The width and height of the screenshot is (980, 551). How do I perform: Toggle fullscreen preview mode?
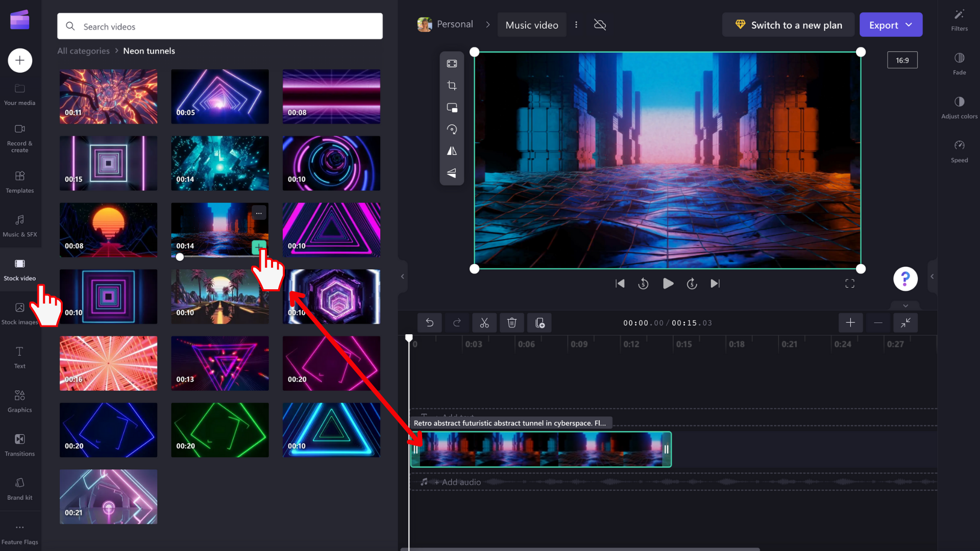(850, 284)
